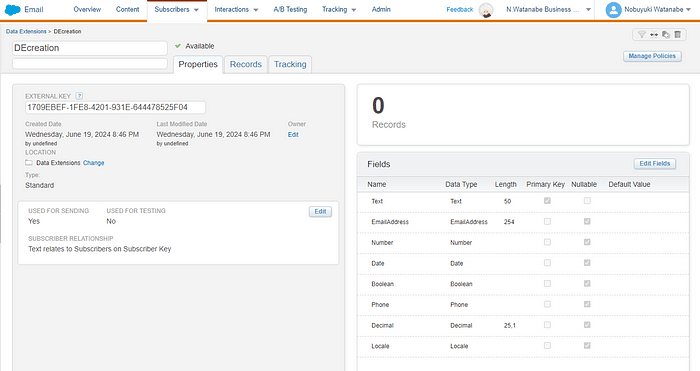This screenshot has width=700, height=371.
Task: Click the trash delete icon
Action: pyautogui.click(x=677, y=34)
